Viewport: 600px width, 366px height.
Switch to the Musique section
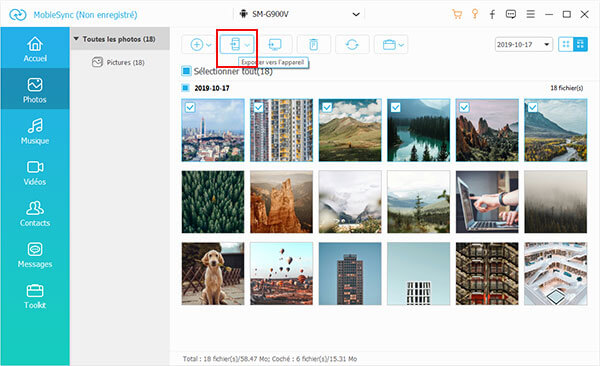(x=35, y=131)
